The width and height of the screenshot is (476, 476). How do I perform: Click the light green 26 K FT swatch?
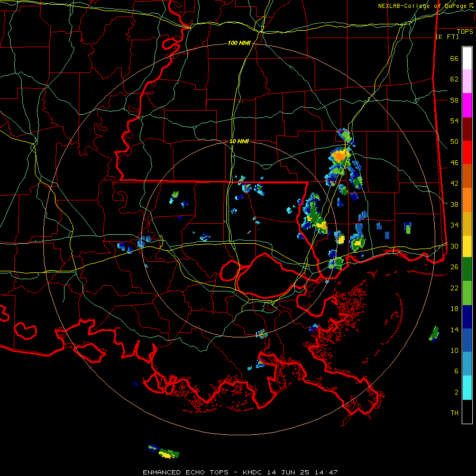click(x=467, y=293)
